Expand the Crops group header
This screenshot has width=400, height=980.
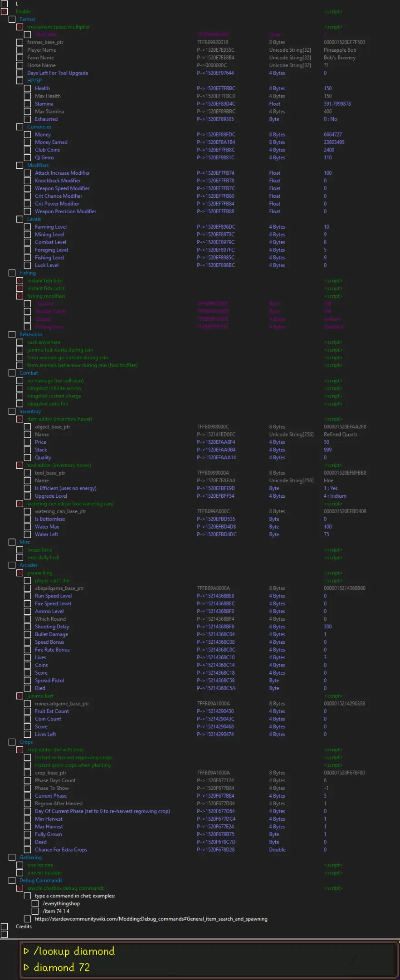click(x=26, y=742)
